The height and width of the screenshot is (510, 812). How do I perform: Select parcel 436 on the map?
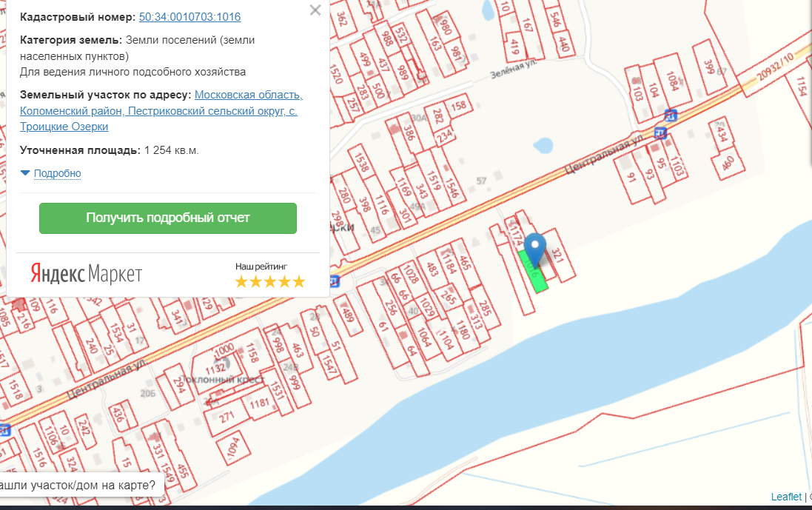(x=118, y=415)
